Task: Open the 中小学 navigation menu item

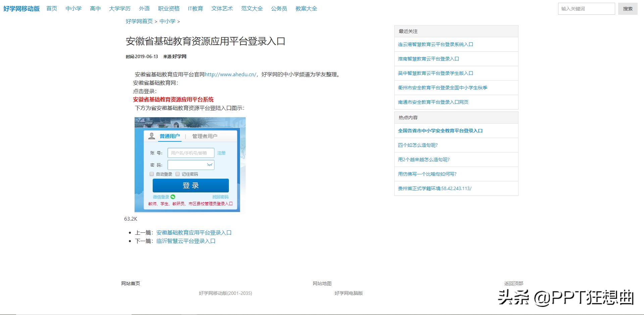Action: (x=73, y=8)
